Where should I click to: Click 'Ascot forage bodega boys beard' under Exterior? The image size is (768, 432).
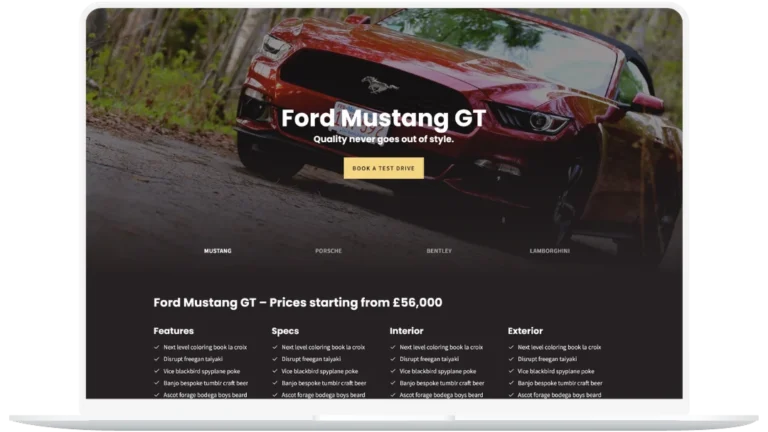[x=559, y=395]
